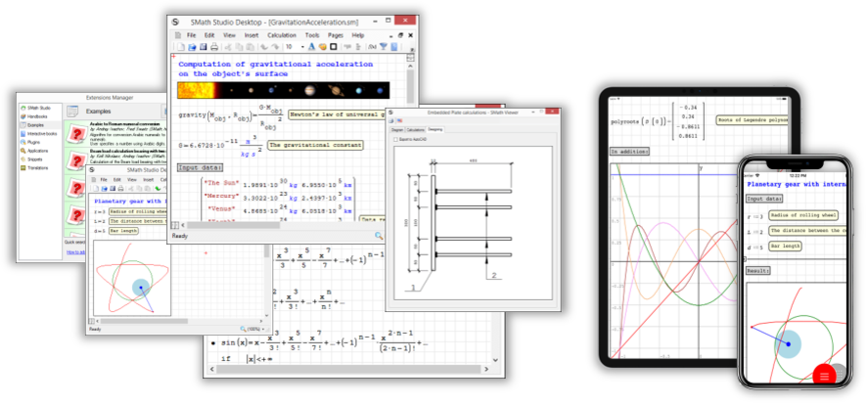
Task: Click f(x) function insert icon in toolbar
Action: [x=372, y=47]
